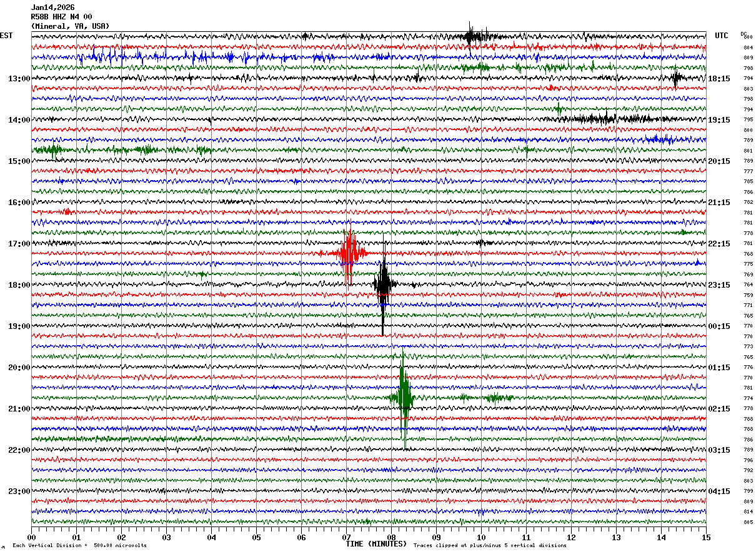
Task: Click the Traces clipped footnote text
Action: coord(490,546)
